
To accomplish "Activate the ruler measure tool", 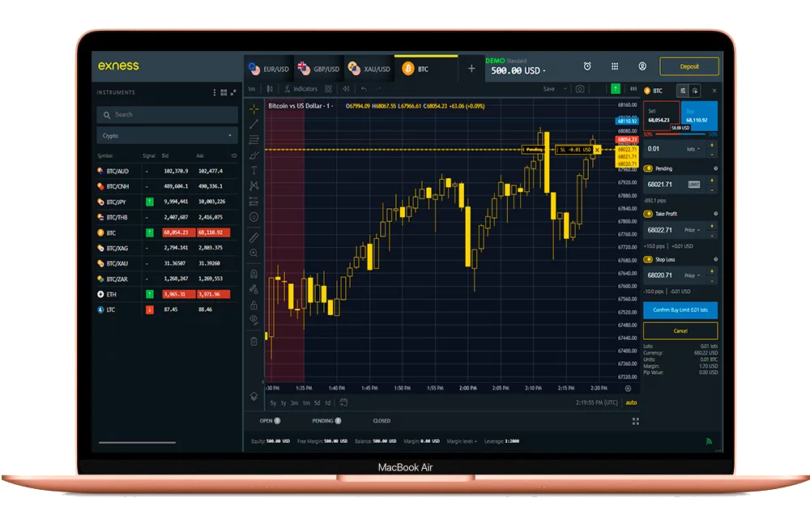I will click(254, 237).
